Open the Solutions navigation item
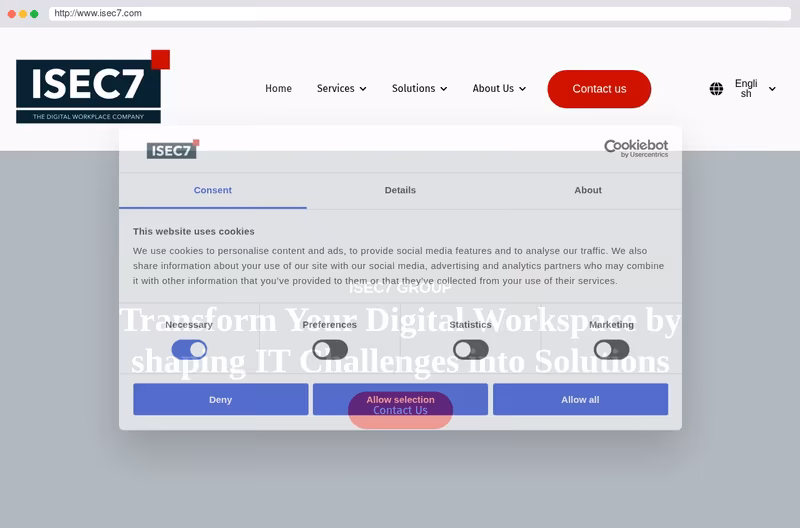Image resolution: width=800 pixels, height=528 pixels. [x=413, y=88]
